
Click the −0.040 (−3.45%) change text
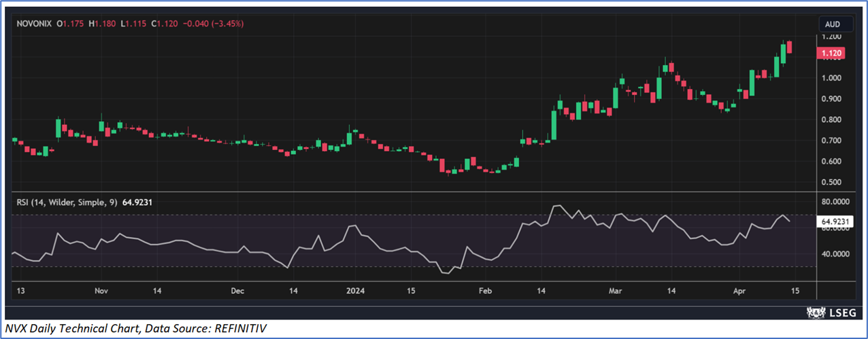pos(214,24)
